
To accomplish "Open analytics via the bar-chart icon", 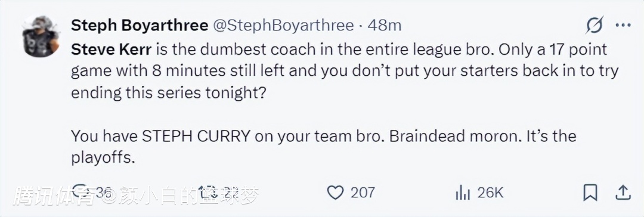I will coord(462,193).
